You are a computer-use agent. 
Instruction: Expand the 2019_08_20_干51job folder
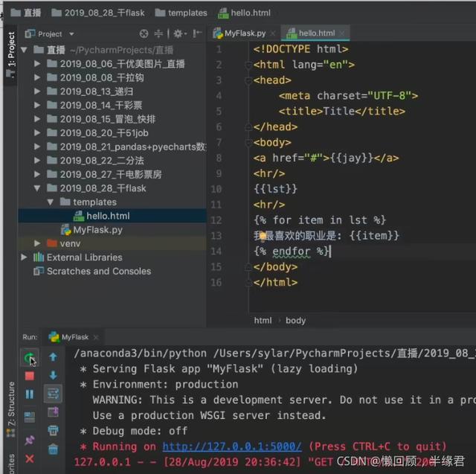[37, 132]
